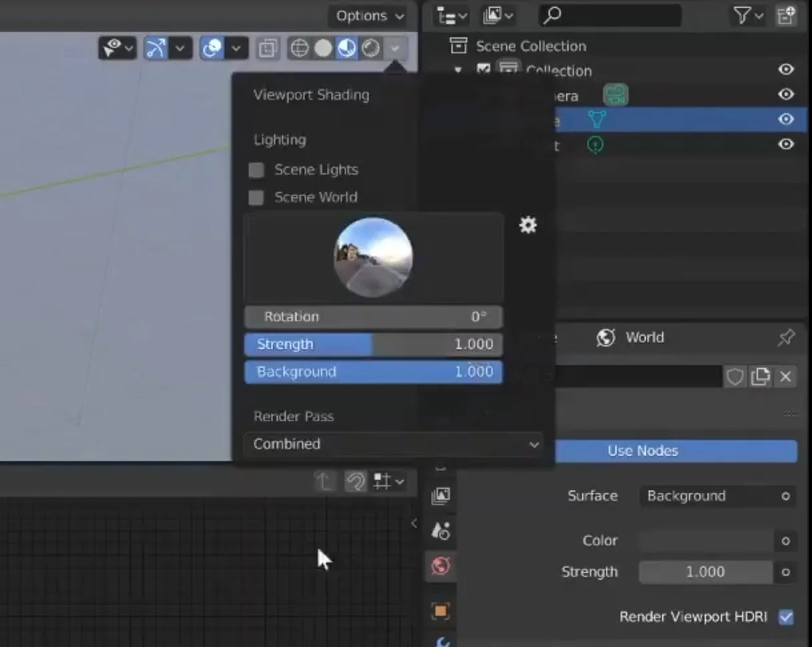Hide the Collection using eye icon
This screenshot has width=812, height=647.
click(786, 70)
